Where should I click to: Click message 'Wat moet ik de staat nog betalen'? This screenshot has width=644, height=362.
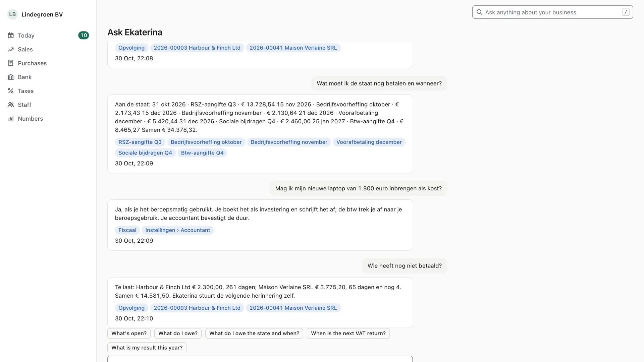click(x=379, y=83)
